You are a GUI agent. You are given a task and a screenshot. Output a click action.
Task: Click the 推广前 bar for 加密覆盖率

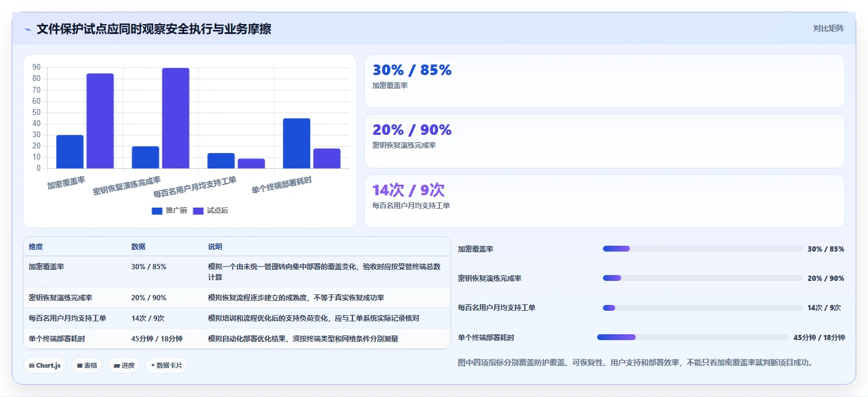tap(70, 152)
